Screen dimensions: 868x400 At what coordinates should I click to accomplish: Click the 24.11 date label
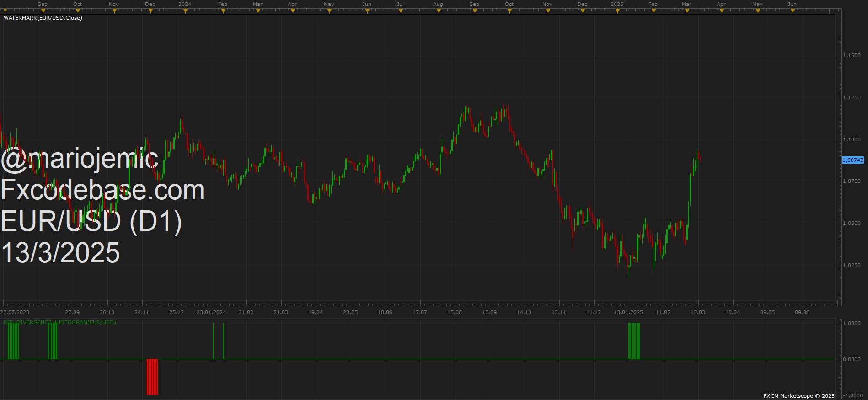pyautogui.click(x=142, y=312)
